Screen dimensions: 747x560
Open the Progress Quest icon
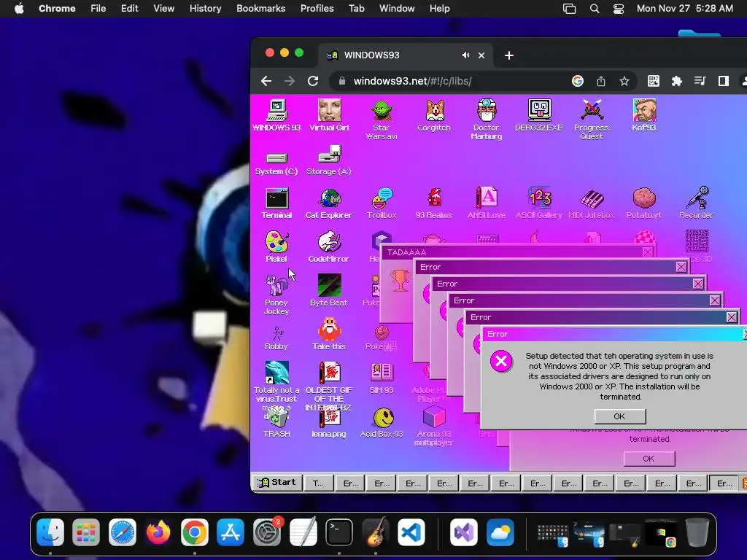(591, 119)
